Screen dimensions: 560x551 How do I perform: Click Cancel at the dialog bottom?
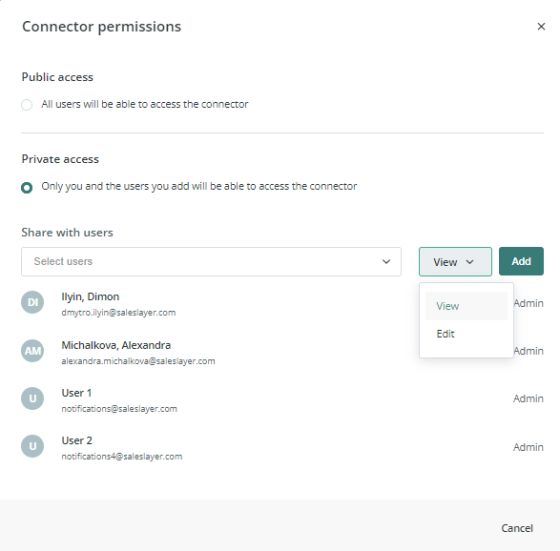517,528
